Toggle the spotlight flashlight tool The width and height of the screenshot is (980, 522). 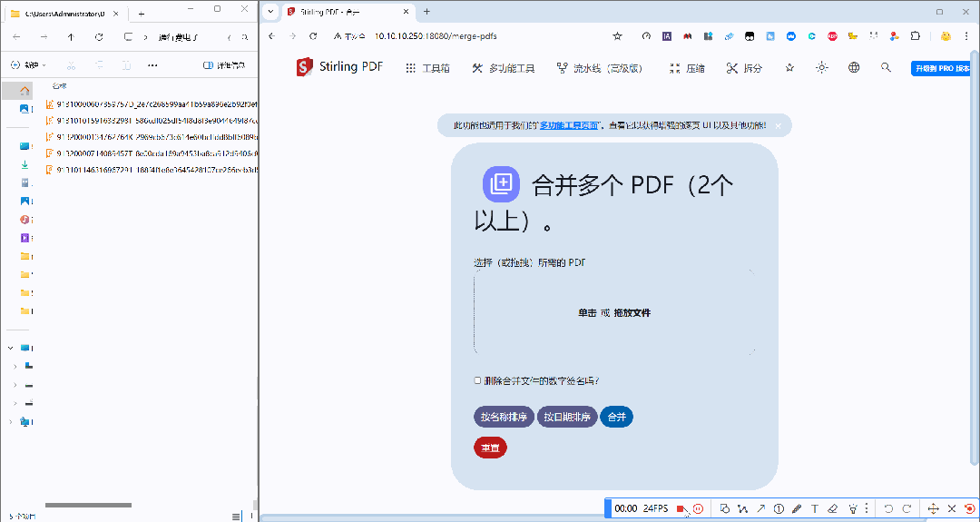pos(853,509)
